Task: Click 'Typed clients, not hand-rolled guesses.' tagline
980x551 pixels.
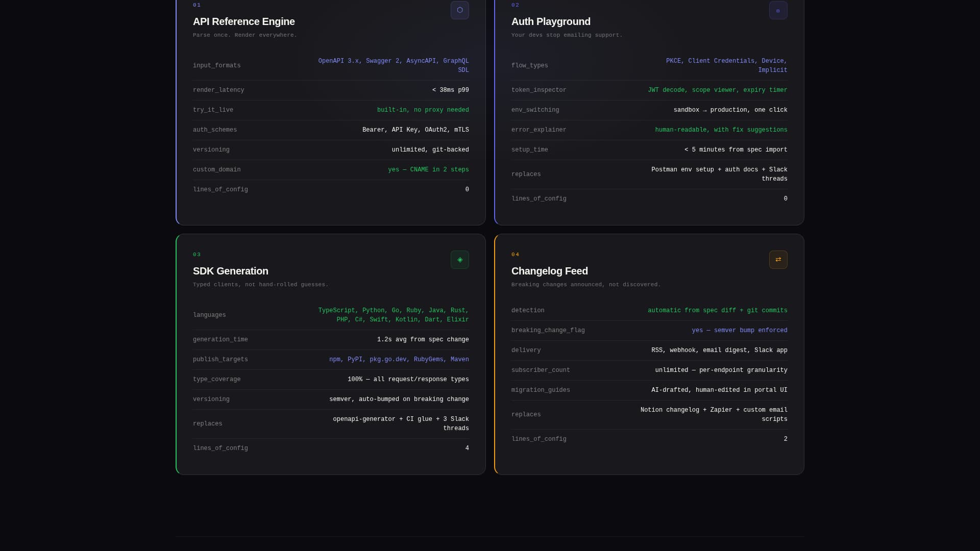Action: [x=260, y=285]
